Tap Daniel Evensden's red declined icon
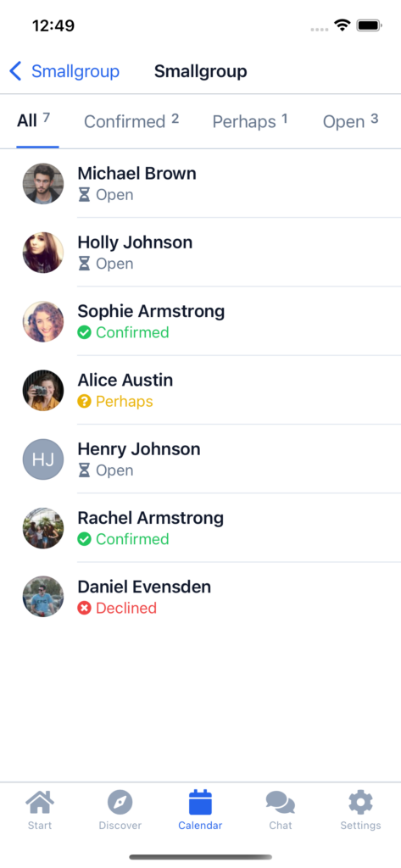The width and height of the screenshot is (401, 868). 84,609
